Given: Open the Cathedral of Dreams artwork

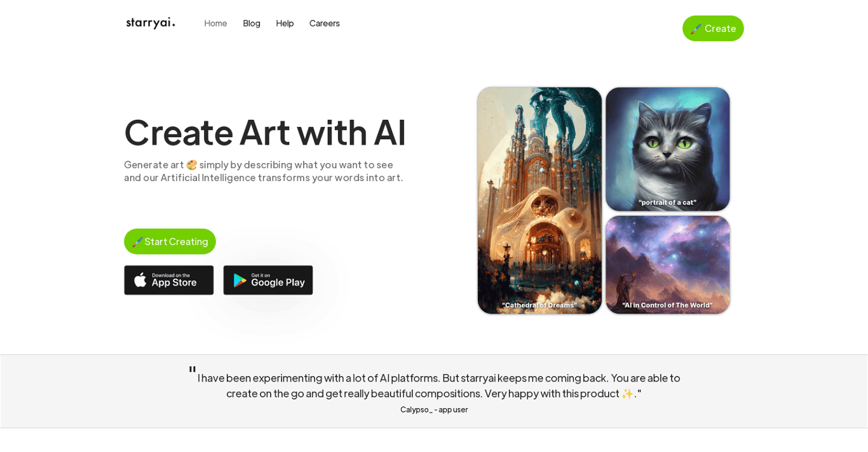Looking at the screenshot, I should pyautogui.click(x=539, y=201).
